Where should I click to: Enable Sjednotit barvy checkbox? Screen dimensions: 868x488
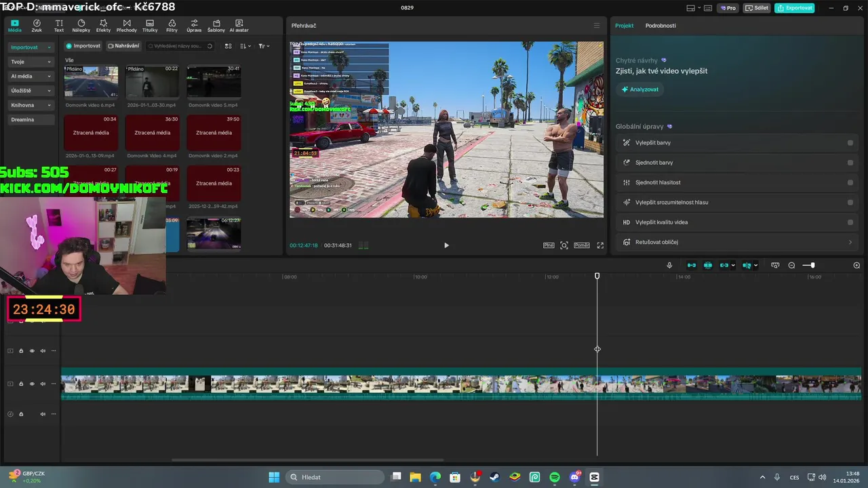point(850,163)
